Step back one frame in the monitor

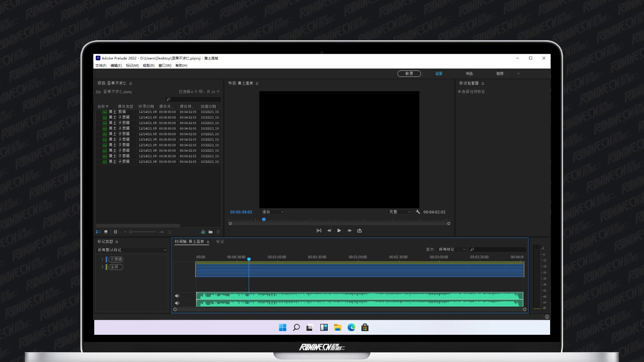329,231
